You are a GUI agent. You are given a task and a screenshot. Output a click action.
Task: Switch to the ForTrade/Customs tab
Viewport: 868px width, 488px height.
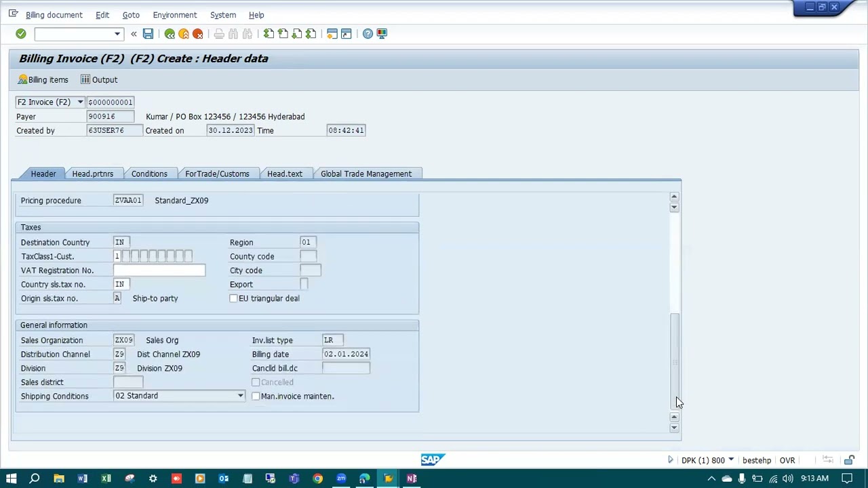(217, 174)
